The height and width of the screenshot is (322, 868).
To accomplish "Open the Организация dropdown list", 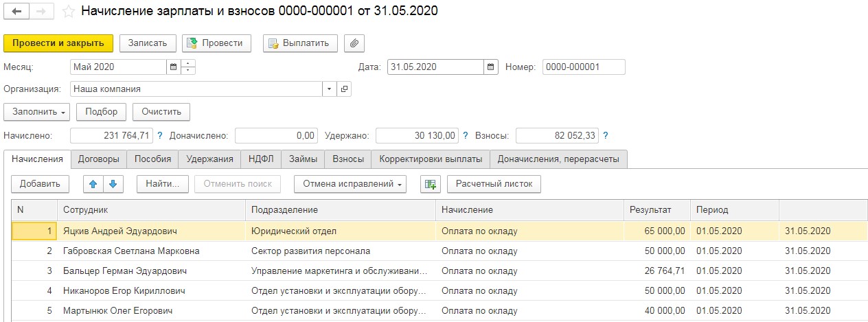I will [329, 89].
